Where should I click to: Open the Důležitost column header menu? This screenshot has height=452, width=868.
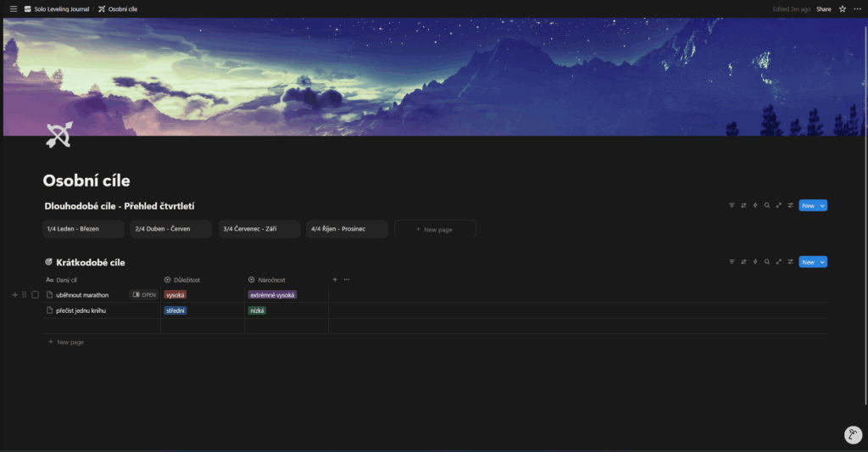point(186,279)
